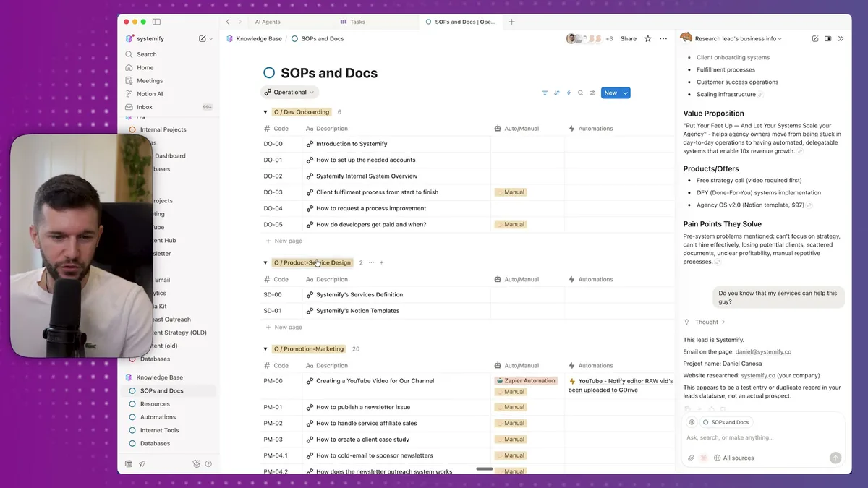Click the sort icon above the database

557,93
